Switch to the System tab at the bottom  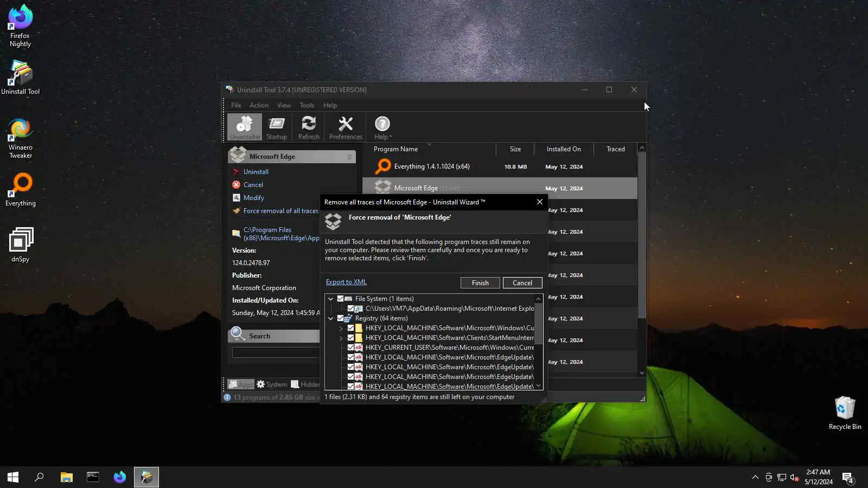(272, 384)
